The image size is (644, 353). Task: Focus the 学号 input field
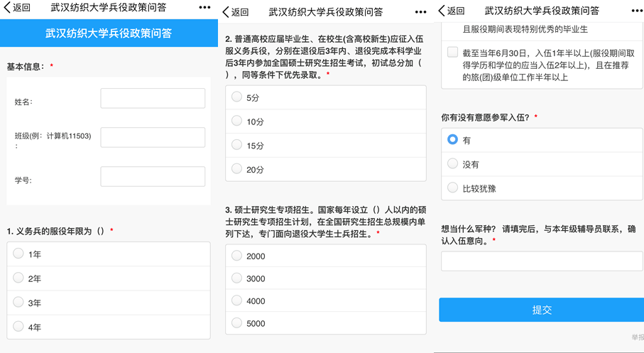[x=153, y=176]
